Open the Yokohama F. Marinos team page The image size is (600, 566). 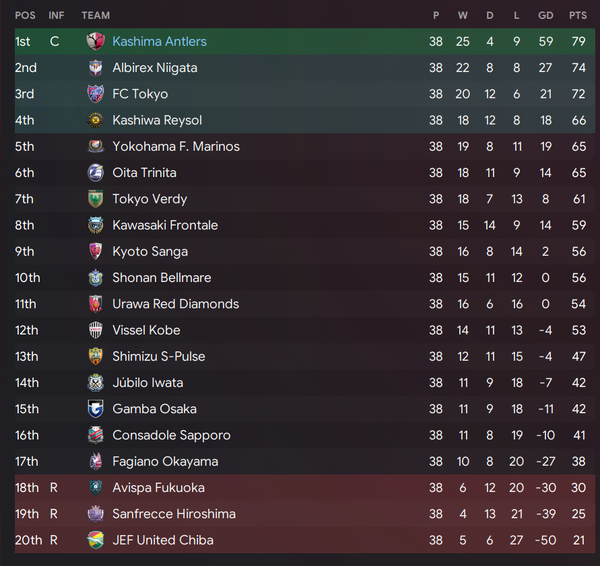176,147
